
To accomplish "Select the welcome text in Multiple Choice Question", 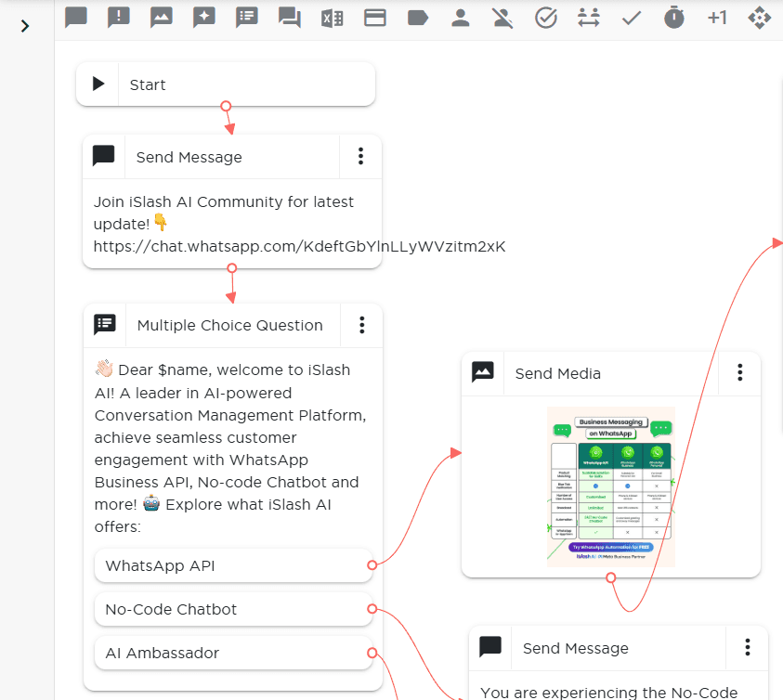I will (230, 447).
